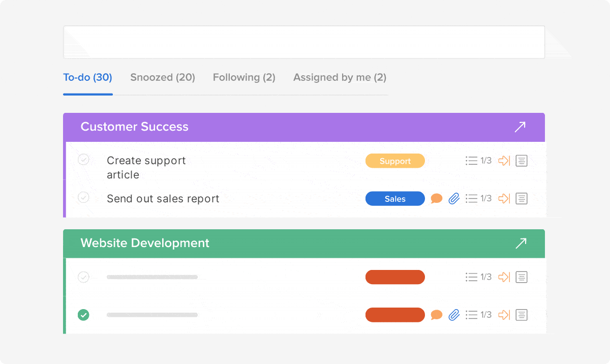Image resolution: width=610 pixels, height=364 pixels.
Task: Mark Create support article as complete
Action: pos(83,160)
